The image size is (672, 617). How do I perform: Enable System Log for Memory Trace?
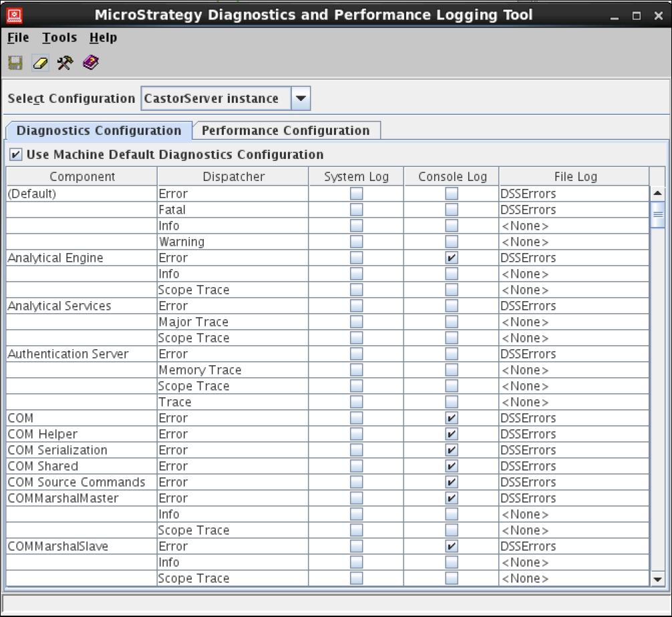click(356, 370)
